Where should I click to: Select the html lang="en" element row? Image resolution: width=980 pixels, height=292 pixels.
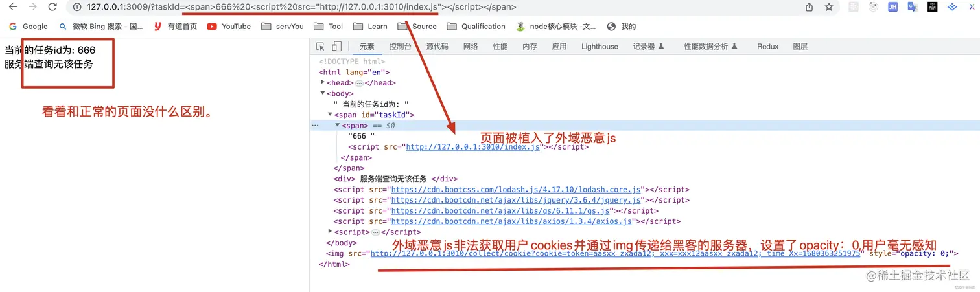[355, 72]
